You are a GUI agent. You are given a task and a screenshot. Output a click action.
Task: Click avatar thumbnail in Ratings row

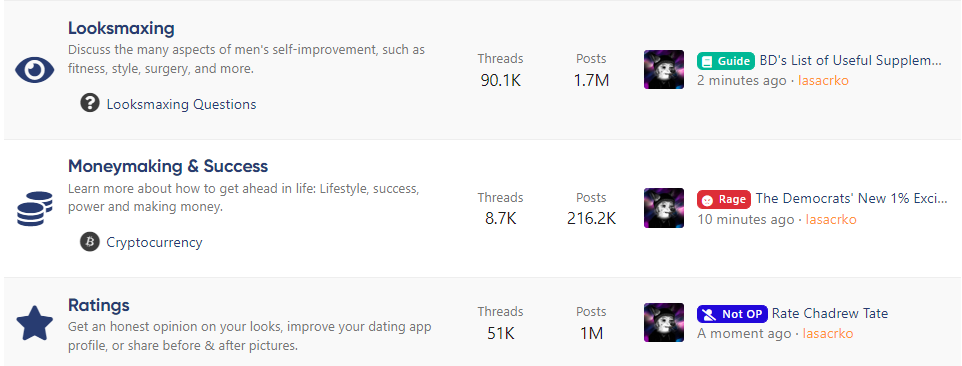point(664,322)
